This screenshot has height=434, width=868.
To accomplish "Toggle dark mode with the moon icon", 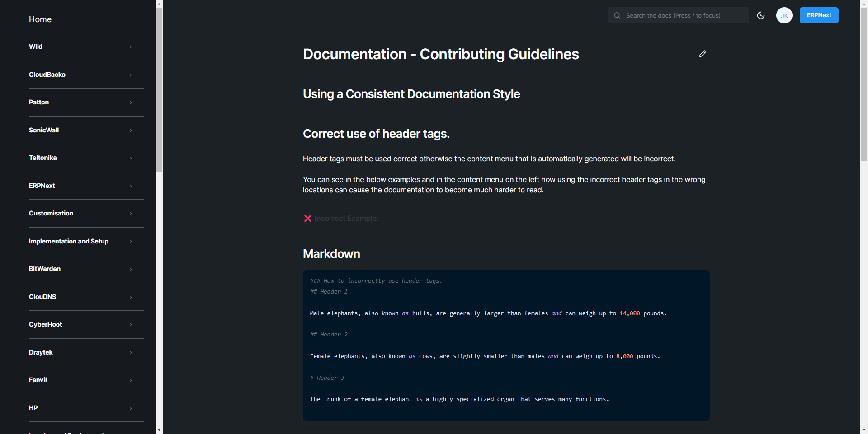I will [x=761, y=15].
